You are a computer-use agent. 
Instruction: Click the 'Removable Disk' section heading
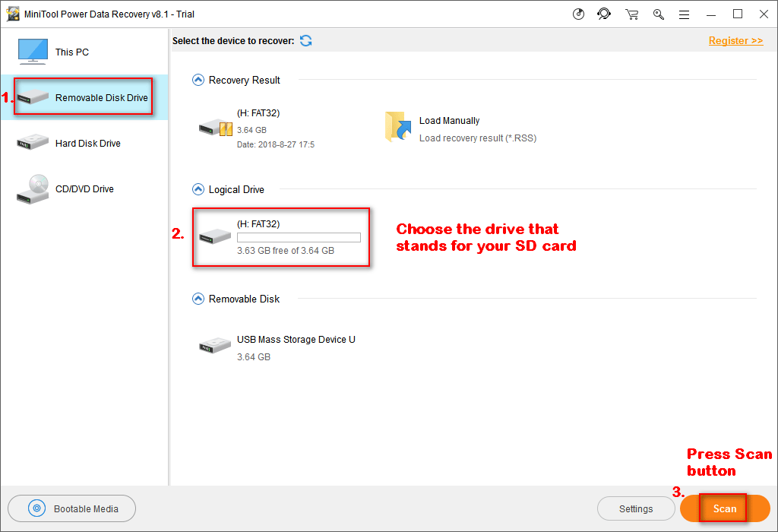point(244,299)
